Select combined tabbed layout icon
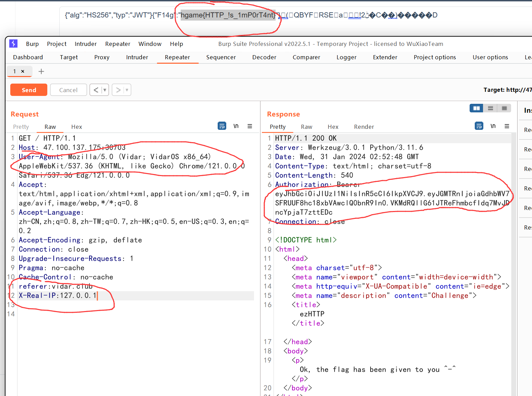The width and height of the screenshot is (532, 396). click(x=504, y=108)
